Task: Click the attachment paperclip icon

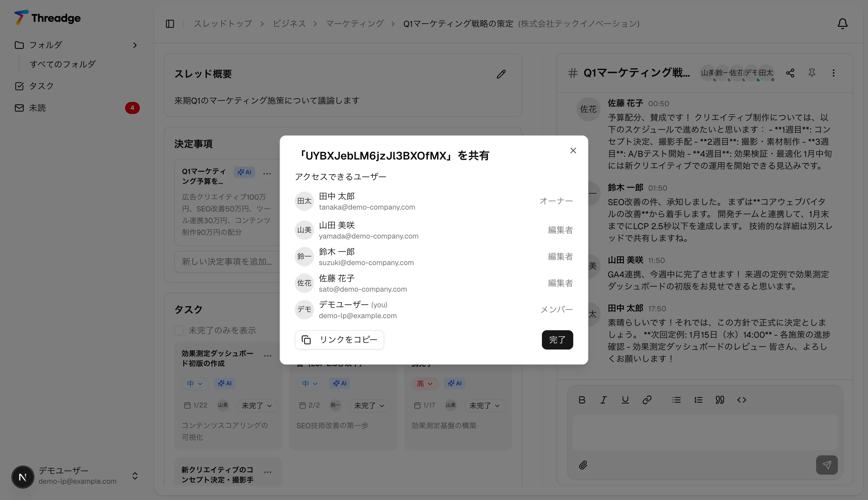Action: (583, 465)
